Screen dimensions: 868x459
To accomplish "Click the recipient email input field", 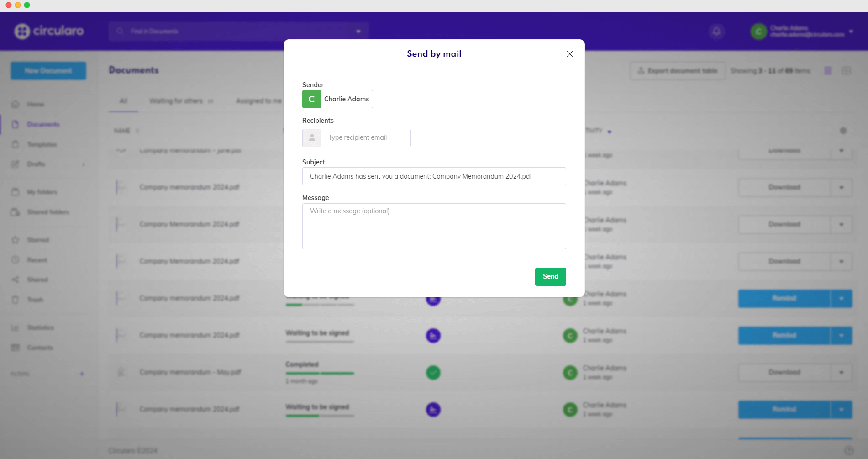I will click(x=365, y=137).
